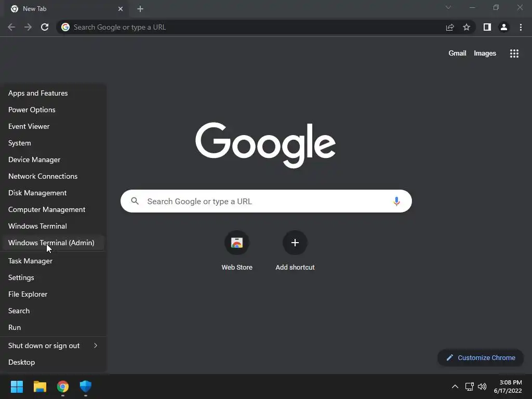532x399 pixels.
Task: Click the network tray icon
Action: point(469,387)
